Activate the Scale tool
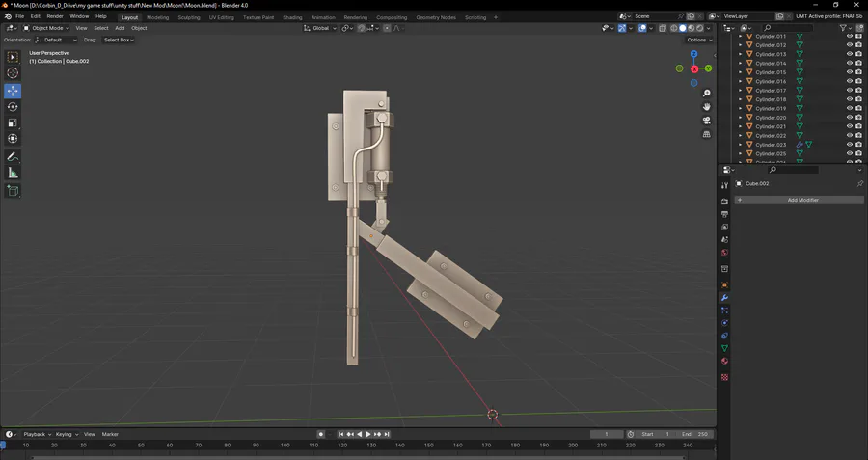This screenshot has height=460, width=868. [13, 122]
